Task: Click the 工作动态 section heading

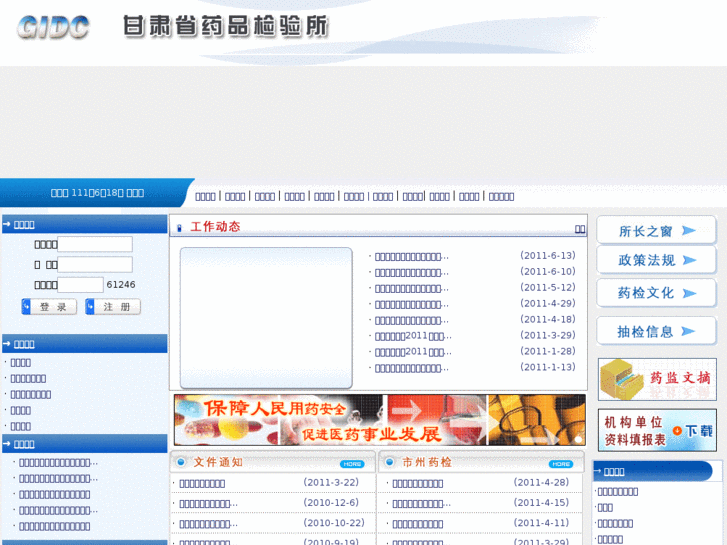Action: tap(215, 226)
